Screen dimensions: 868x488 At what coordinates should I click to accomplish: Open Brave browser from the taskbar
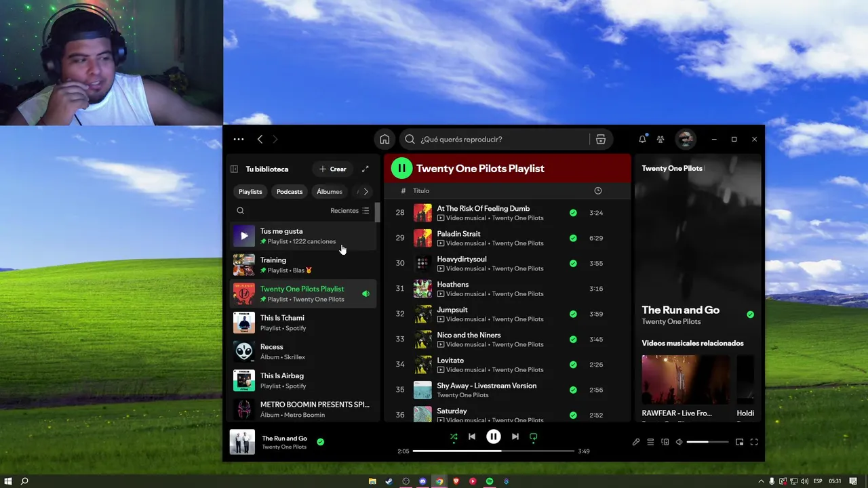(x=456, y=481)
